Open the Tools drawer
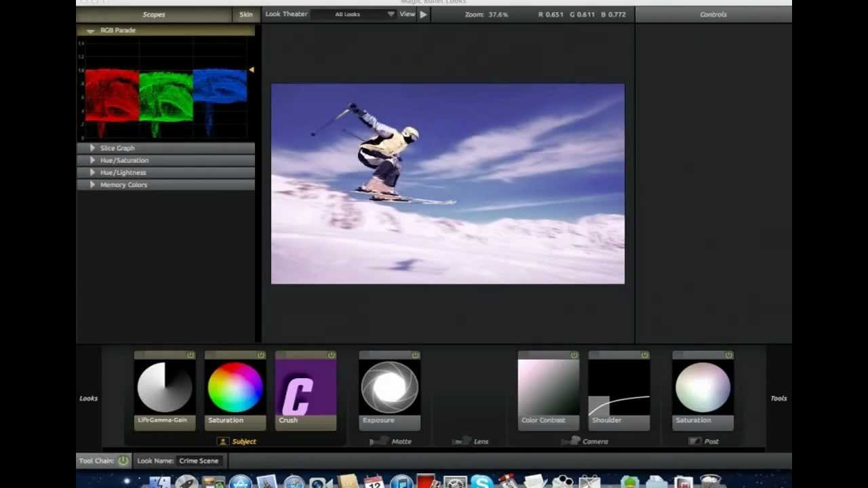868x488 pixels. click(778, 399)
